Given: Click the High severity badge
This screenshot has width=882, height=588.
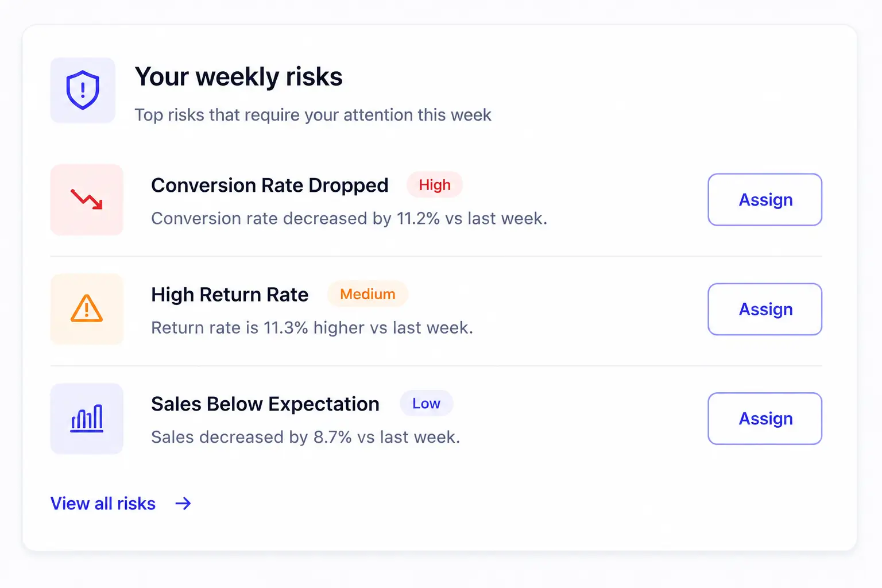Looking at the screenshot, I should pos(435,185).
